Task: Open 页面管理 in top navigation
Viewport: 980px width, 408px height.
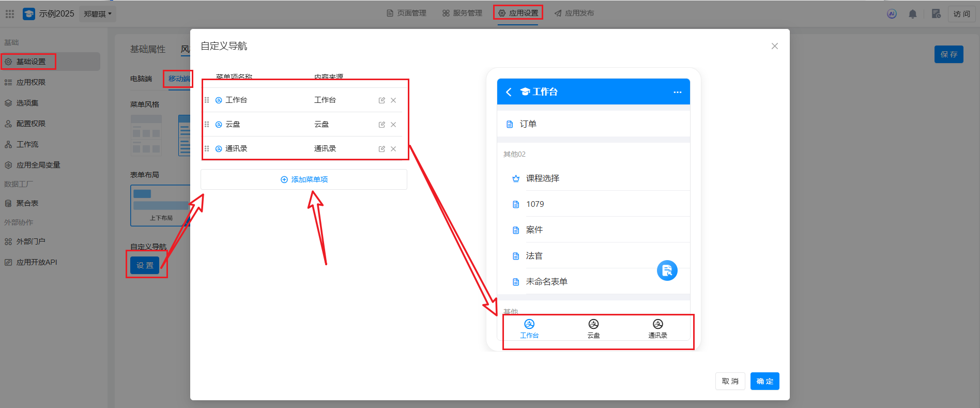Action: pos(407,13)
